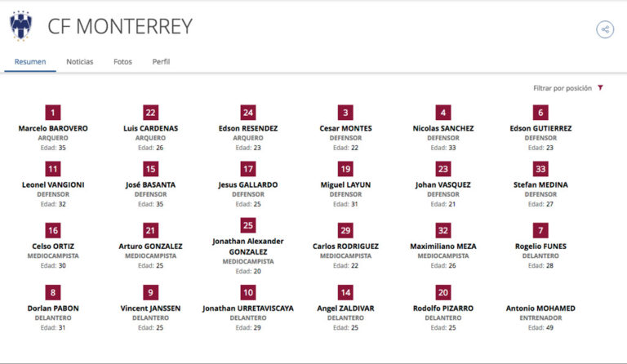Click jersey number 8 badge

[53, 292]
